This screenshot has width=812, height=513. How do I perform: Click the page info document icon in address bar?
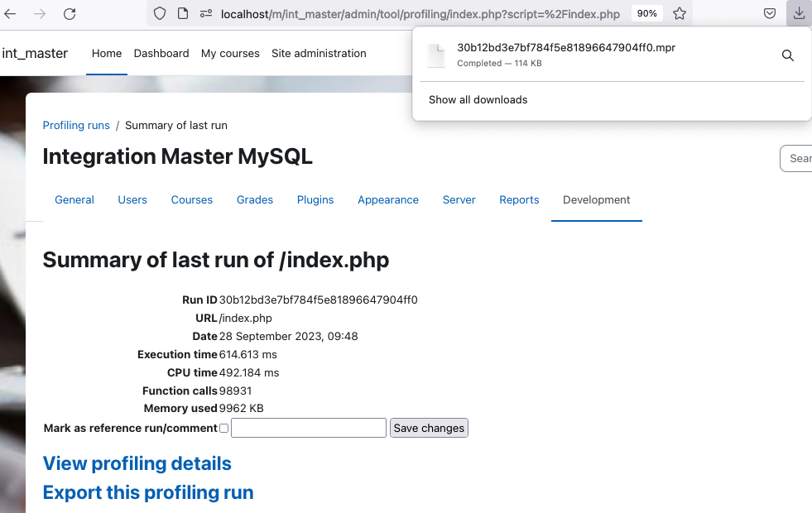coord(183,13)
